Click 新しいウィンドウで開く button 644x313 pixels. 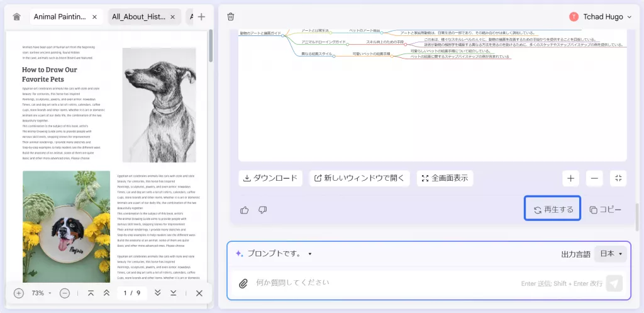pyautogui.click(x=359, y=178)
